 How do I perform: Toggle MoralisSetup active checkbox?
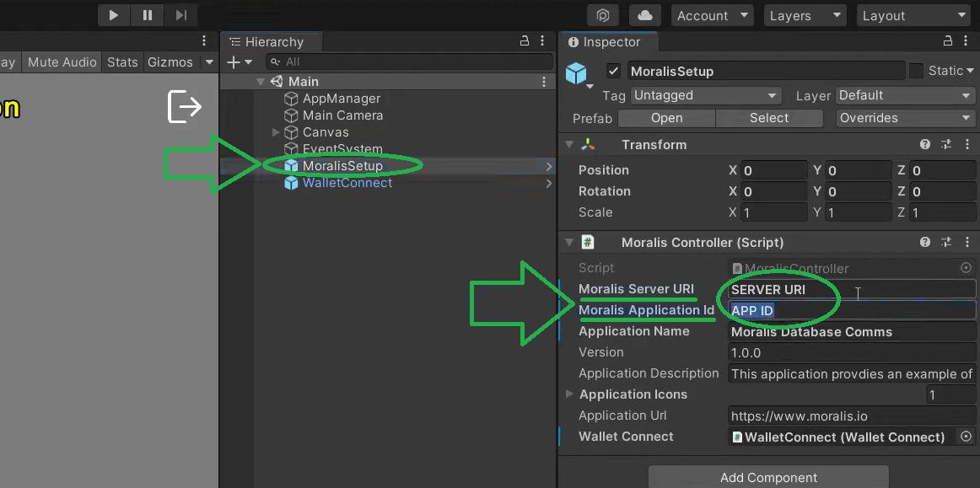point(613,71)
